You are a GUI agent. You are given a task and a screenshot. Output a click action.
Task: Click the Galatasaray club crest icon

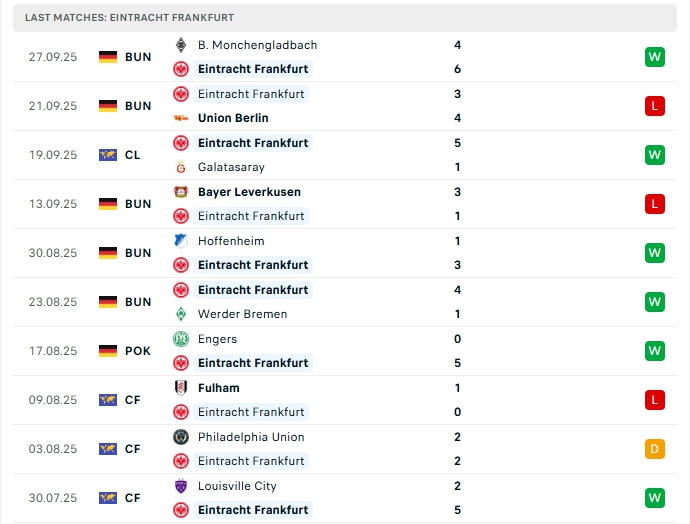(181, 167)
